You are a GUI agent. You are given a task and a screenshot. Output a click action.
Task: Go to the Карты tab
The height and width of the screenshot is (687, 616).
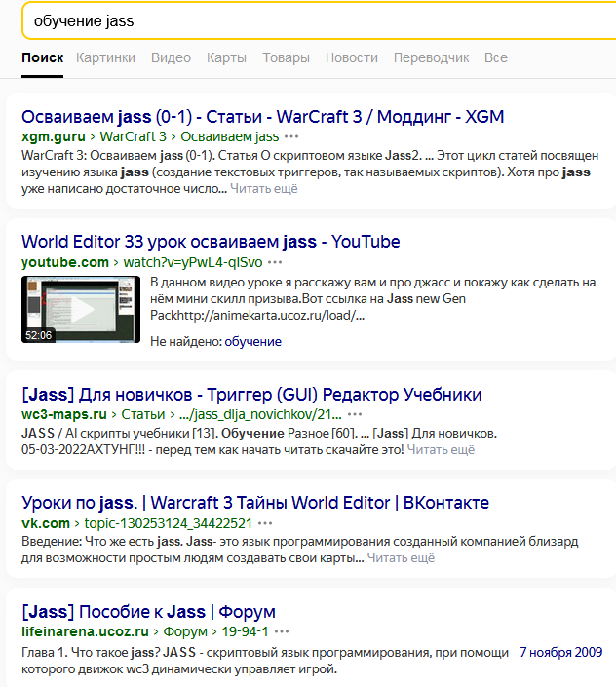coord(226,57)
